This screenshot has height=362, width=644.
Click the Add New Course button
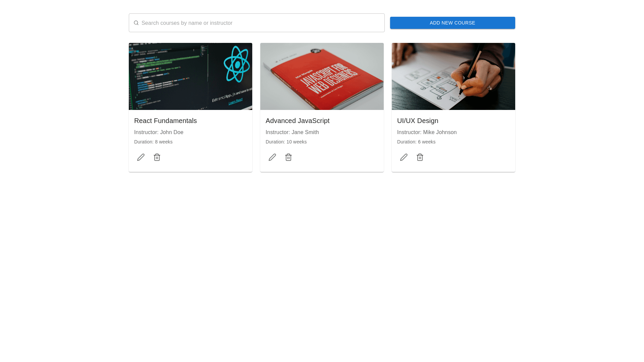click(x=452, y=23)
